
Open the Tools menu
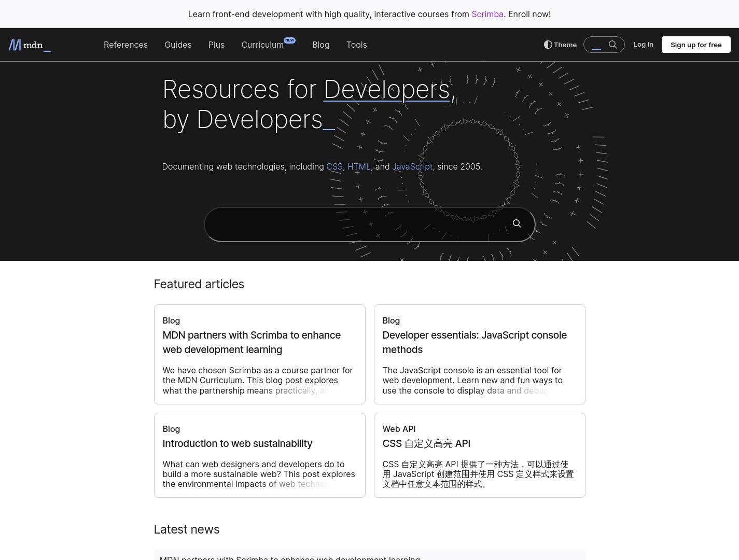click(357, 45)
